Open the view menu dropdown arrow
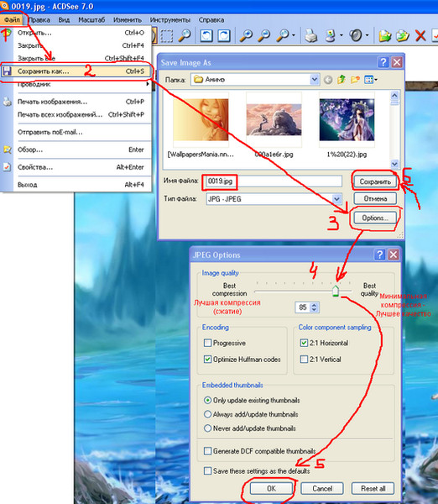 376,80
